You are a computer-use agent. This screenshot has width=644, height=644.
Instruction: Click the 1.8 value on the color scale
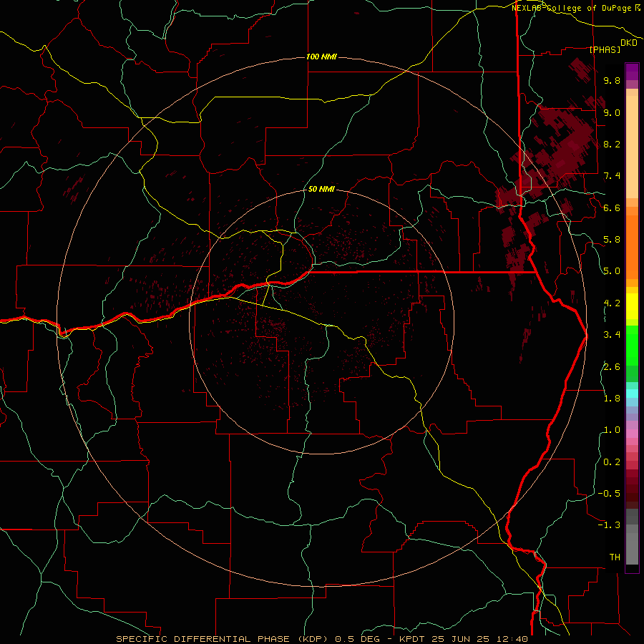612,399
